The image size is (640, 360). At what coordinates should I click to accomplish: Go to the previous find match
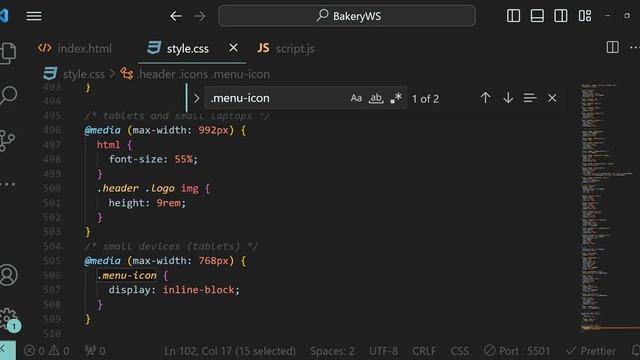(485, 98)
